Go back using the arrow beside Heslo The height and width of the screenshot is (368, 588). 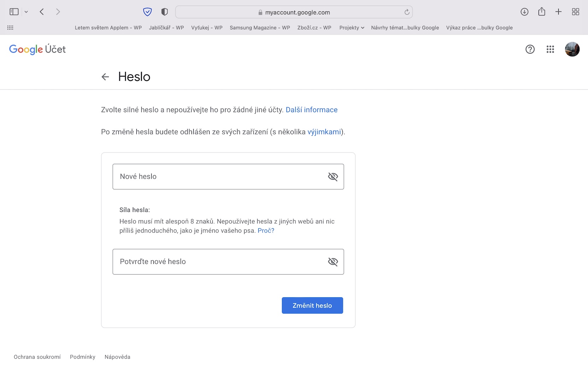pyautogui.click(x=105, y=77)
